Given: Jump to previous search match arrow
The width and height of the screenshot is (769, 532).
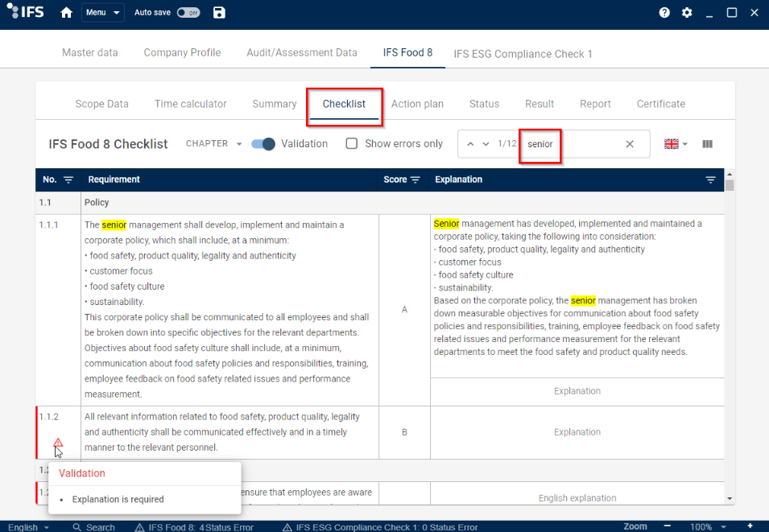Looking at the screenshot, I should [x=470, y=144].
